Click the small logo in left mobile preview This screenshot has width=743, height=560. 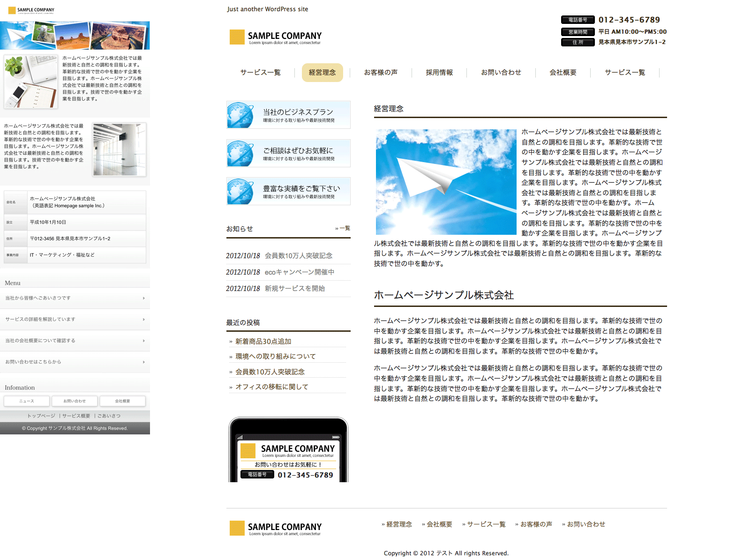(31, 10)
